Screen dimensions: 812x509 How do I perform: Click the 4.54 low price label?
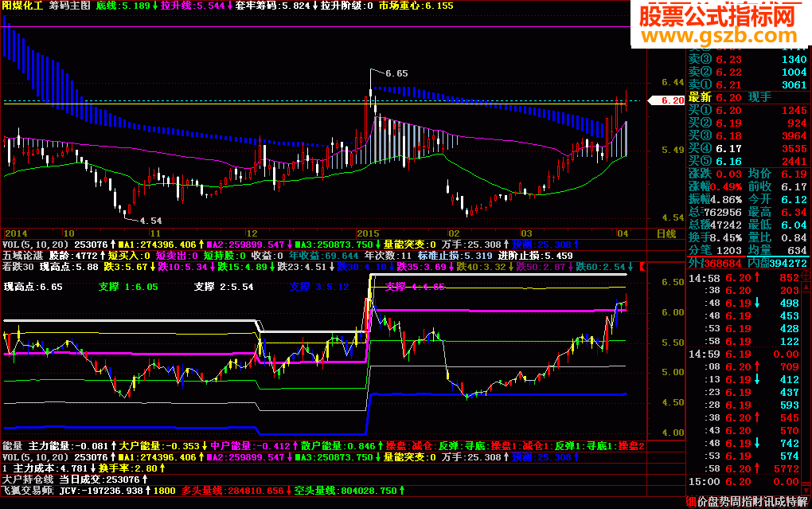150,221
